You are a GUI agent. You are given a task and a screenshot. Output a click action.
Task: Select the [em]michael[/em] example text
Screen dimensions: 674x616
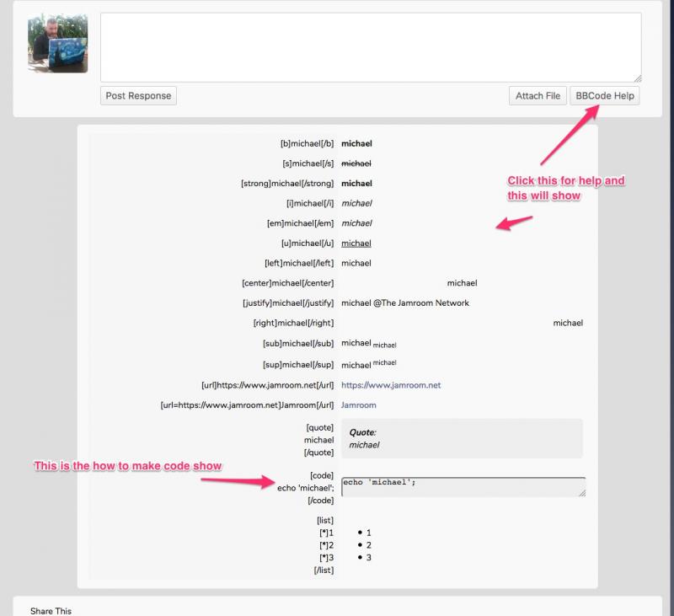[x=300, y=223]
